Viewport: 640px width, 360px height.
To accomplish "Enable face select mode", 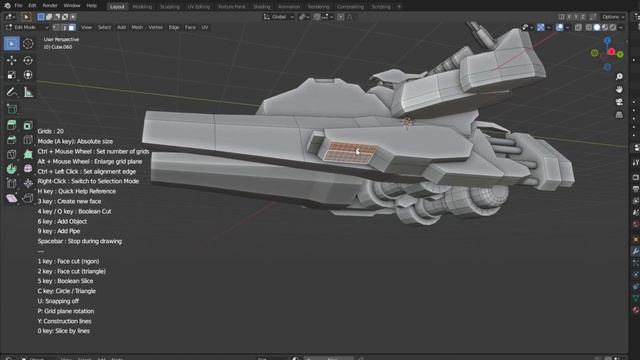I will tap(72, 27).
